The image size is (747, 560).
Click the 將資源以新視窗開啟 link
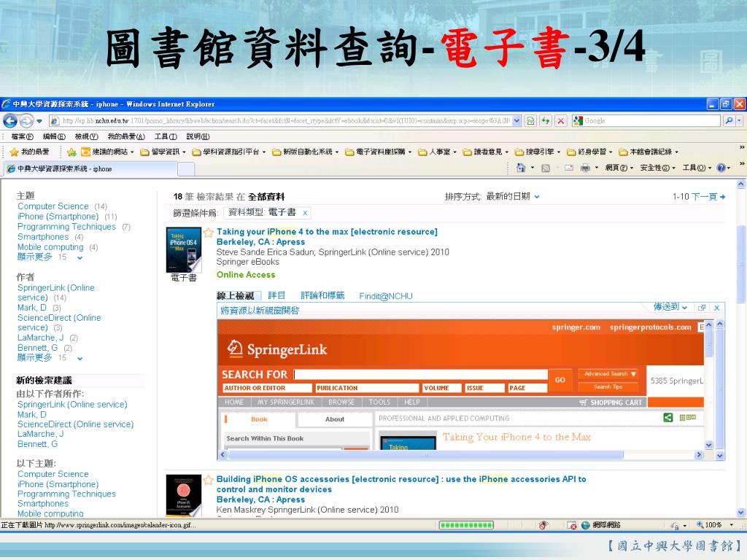click(260, 311)
